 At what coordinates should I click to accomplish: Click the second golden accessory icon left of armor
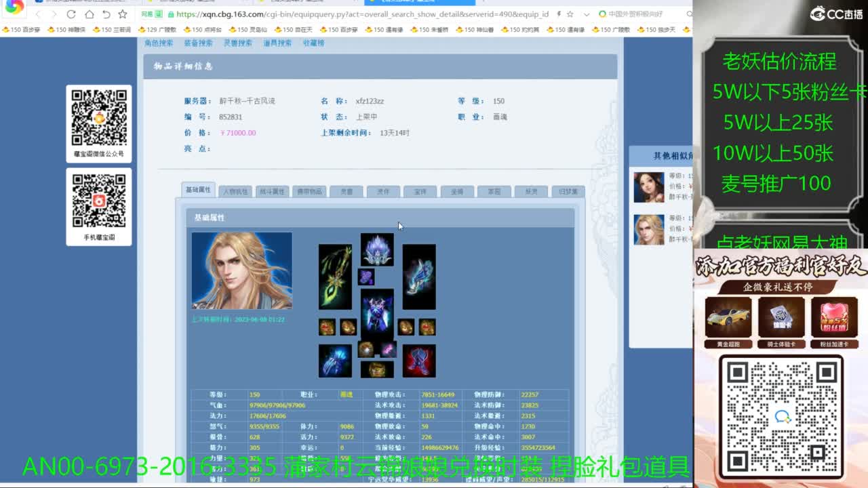point(348,327)
